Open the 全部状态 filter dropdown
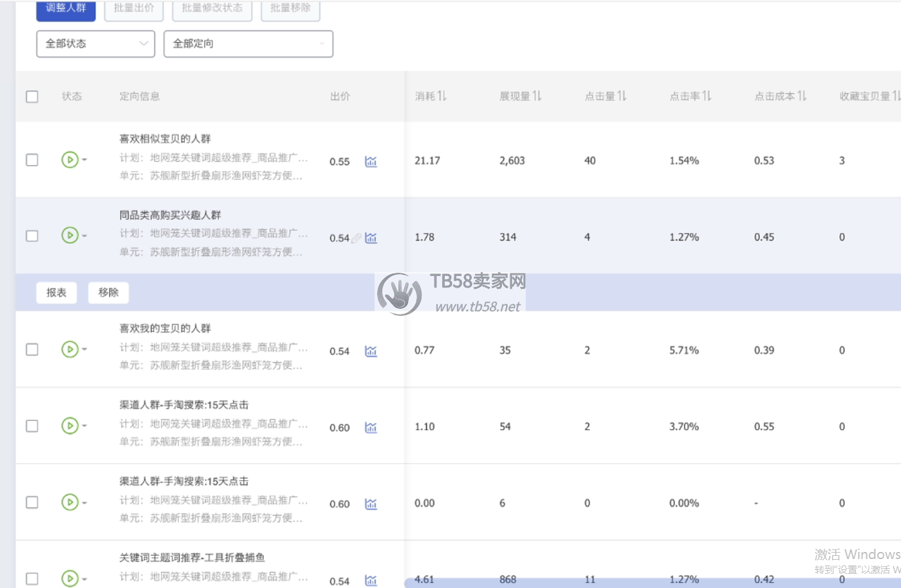This screenshot has width=901, height=588. (95, 44)
